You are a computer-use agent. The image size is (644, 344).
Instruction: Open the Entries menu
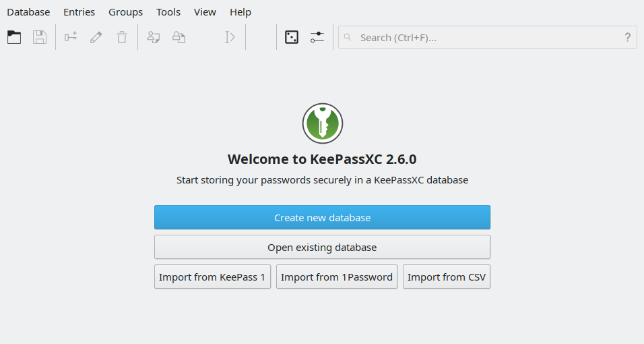pyautogui.click(x=79, y=12)
